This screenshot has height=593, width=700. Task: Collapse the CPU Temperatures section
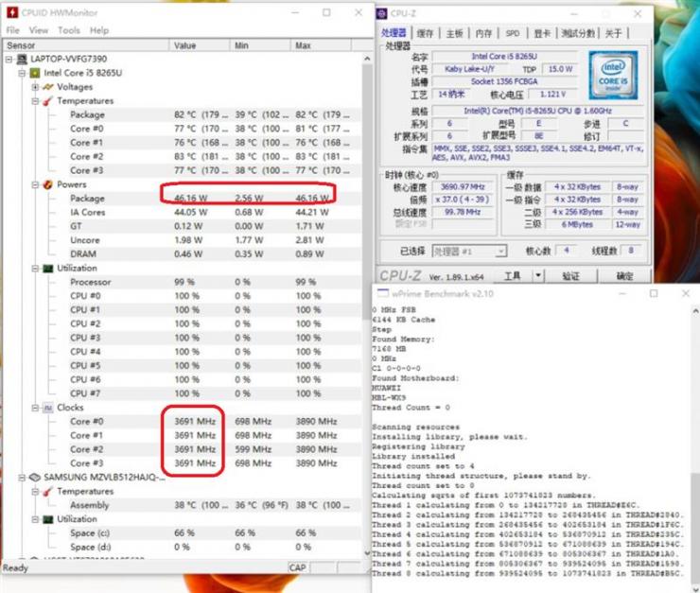coord(35,101)
